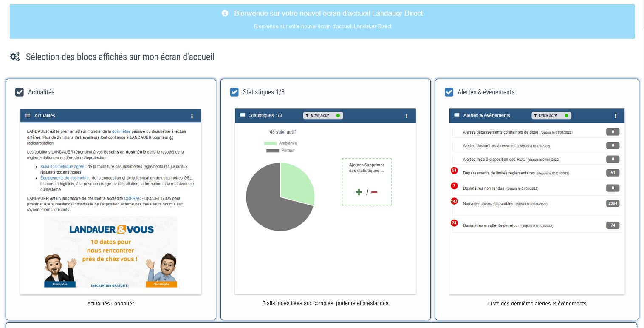This screenshot has height=328, width=644.
Task: Click the Statistiques 1/3 panel list icon
Action: 243,115
